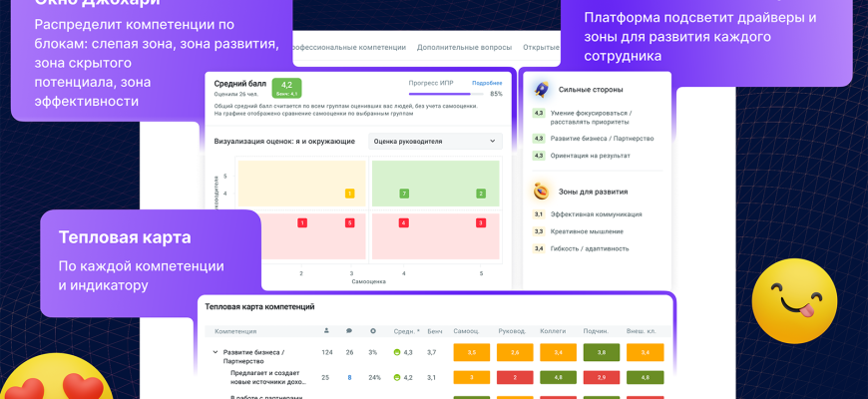Click the comment bubble column header icon
The image size is (868, 399).
pos(349,330)
